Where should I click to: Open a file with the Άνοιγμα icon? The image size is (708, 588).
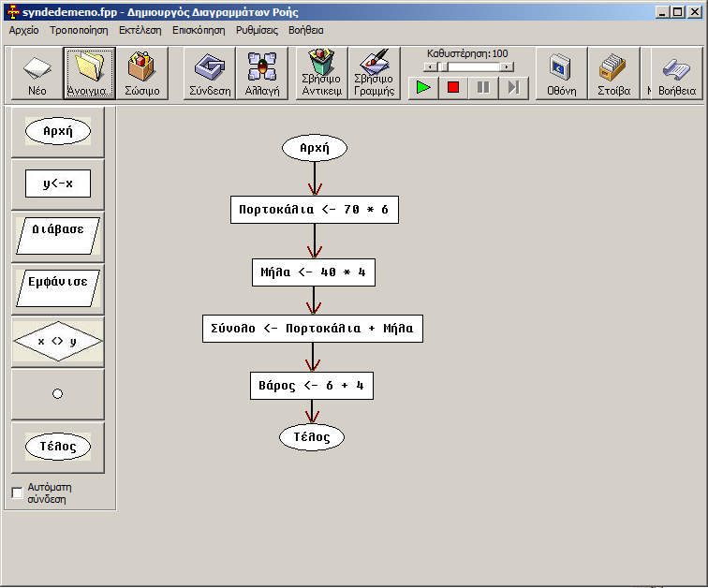(x=89, y=74)
